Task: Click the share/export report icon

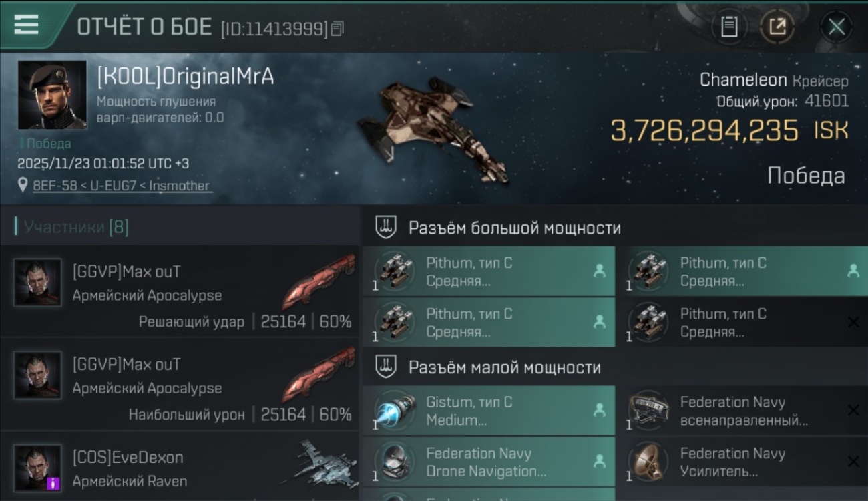Action: pos(778,27)
